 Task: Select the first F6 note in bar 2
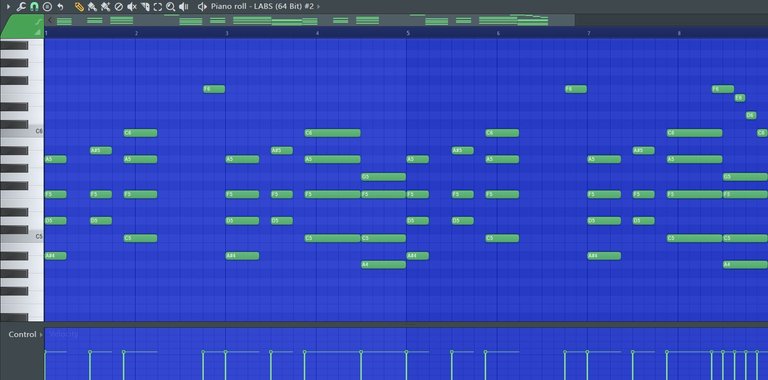pos(214,89)
